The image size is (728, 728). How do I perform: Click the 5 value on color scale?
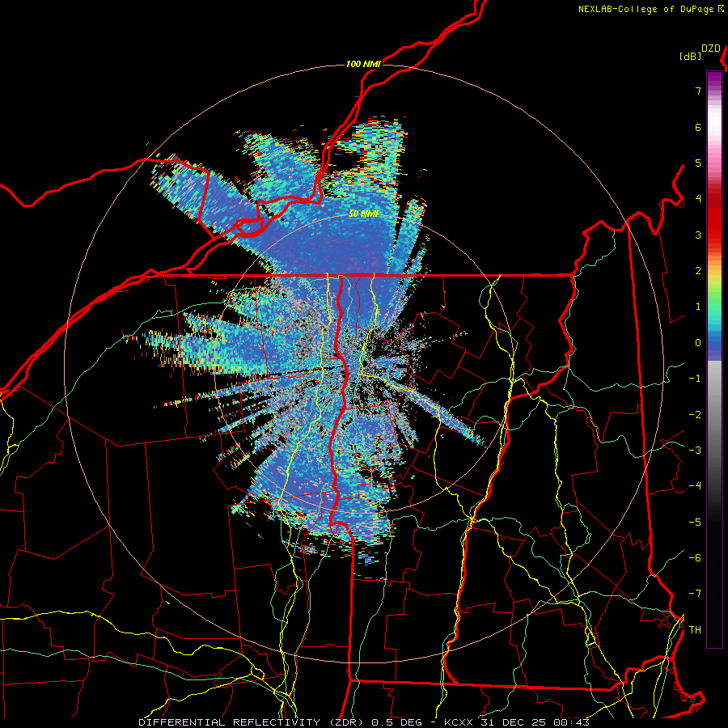[698, 163]
